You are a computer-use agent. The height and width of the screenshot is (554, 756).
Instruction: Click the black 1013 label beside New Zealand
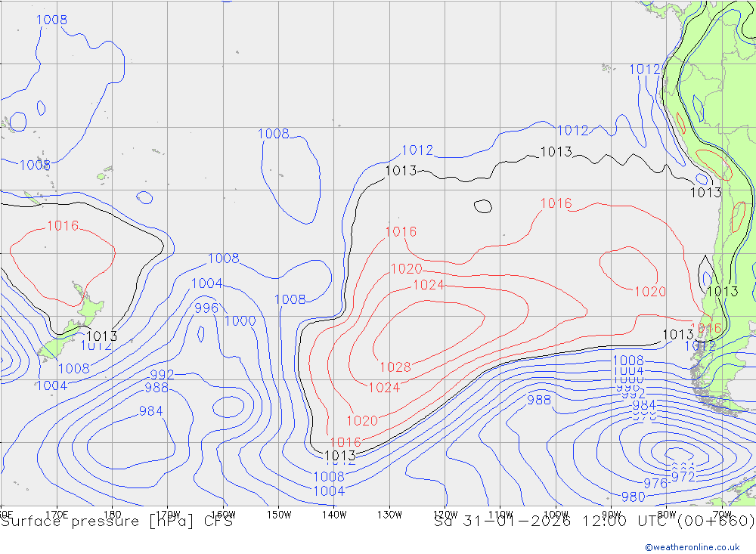pos(102,336)
